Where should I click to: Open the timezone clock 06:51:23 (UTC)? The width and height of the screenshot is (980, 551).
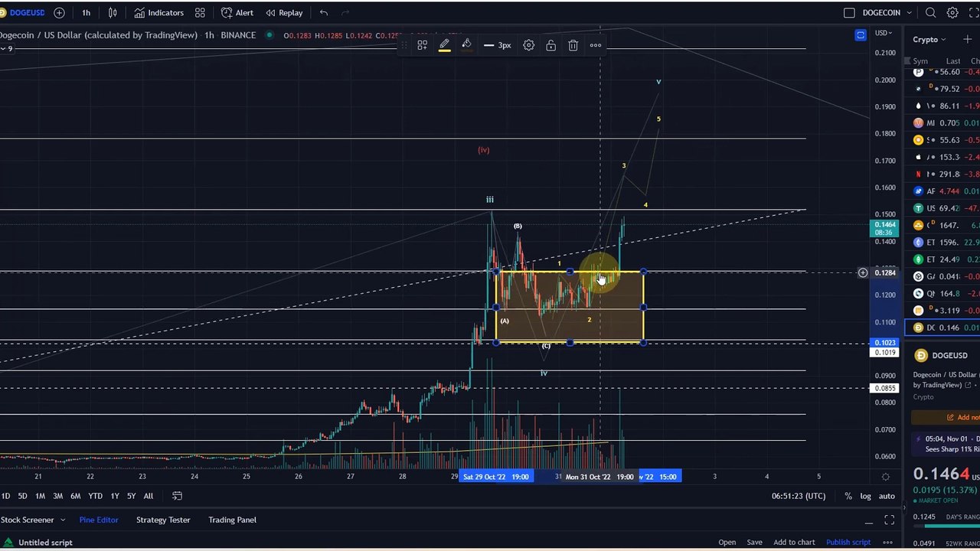[x=799, y=496]
